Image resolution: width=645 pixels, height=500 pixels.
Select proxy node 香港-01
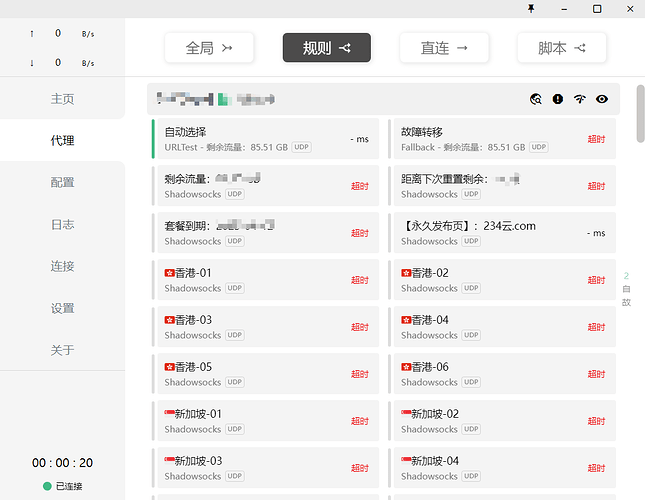coord(265,280)
